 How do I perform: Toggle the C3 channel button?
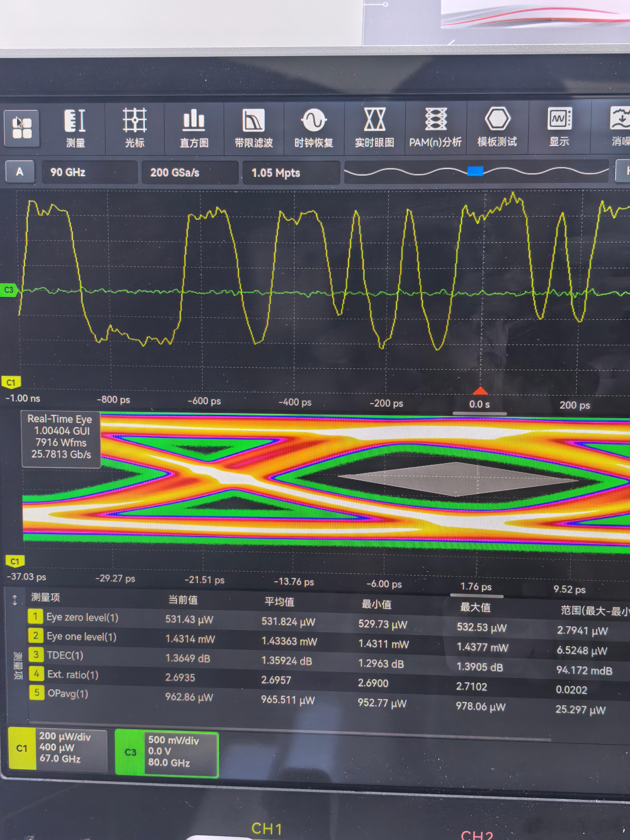(130, 752)
